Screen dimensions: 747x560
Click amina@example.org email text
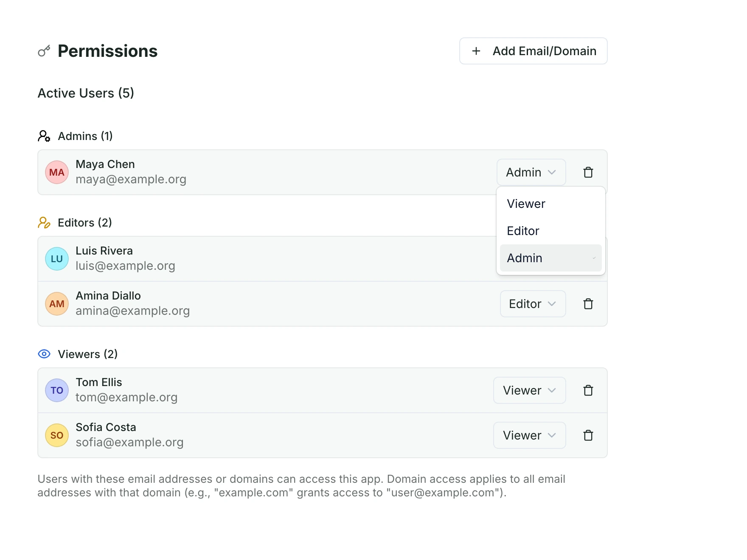coord(132,311)
